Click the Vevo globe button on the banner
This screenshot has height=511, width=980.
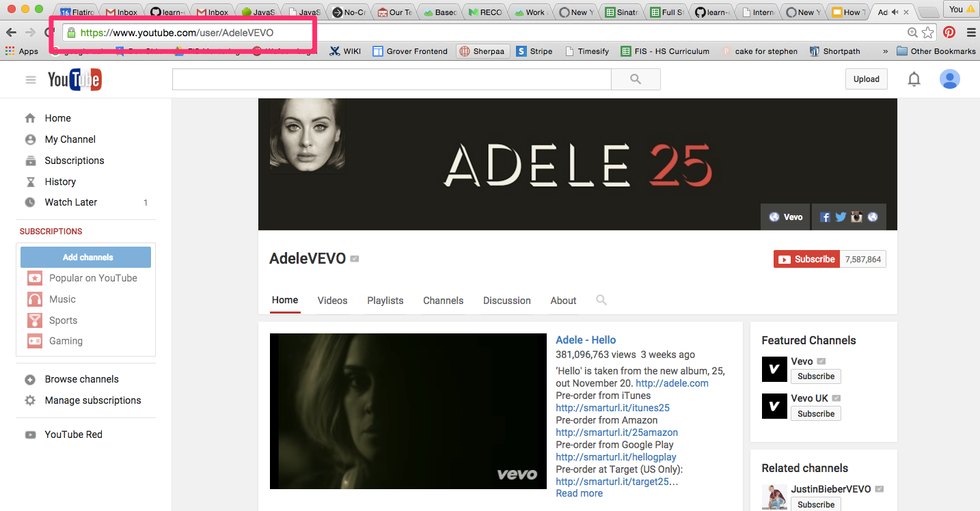pyautogui.click(x=785, y=217)
